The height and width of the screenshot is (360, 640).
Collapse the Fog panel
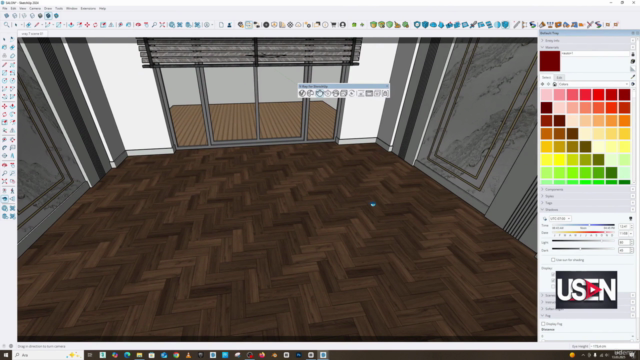point(587,316)
